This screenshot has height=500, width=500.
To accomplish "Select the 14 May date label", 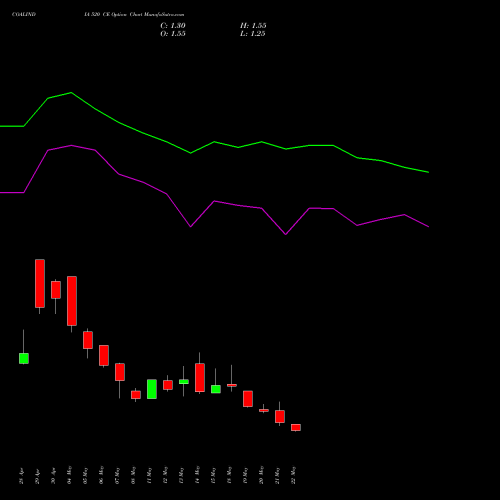I will (198, 475).
